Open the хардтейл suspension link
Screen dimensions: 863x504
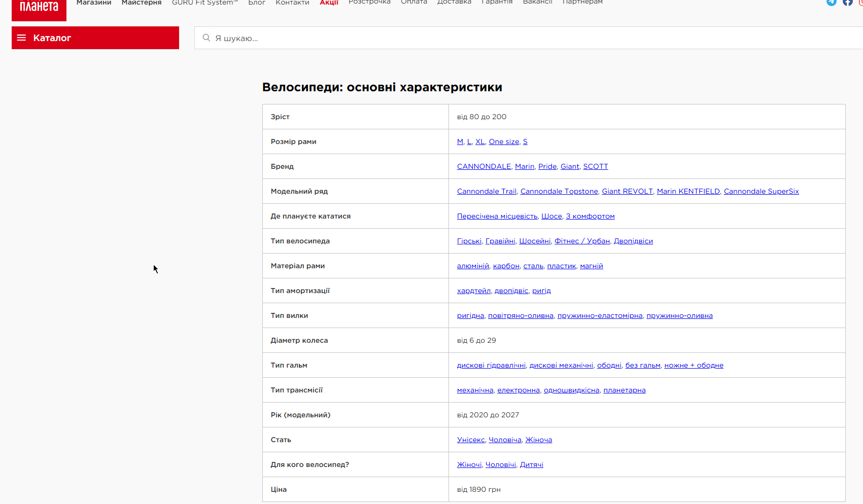(474, 291)
